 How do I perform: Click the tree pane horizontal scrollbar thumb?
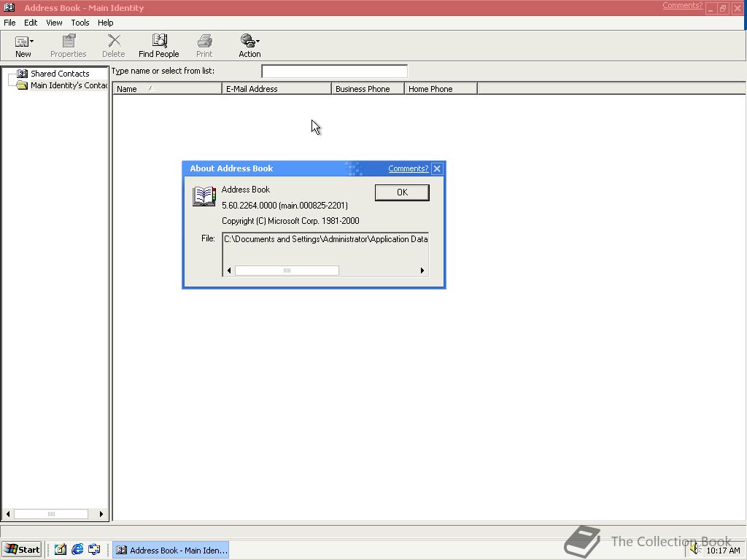click(51, 514)
